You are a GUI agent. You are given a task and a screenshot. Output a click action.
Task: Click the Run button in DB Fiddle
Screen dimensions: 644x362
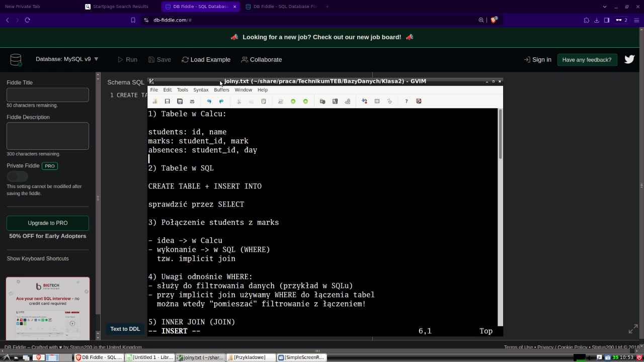coord(127,59)
